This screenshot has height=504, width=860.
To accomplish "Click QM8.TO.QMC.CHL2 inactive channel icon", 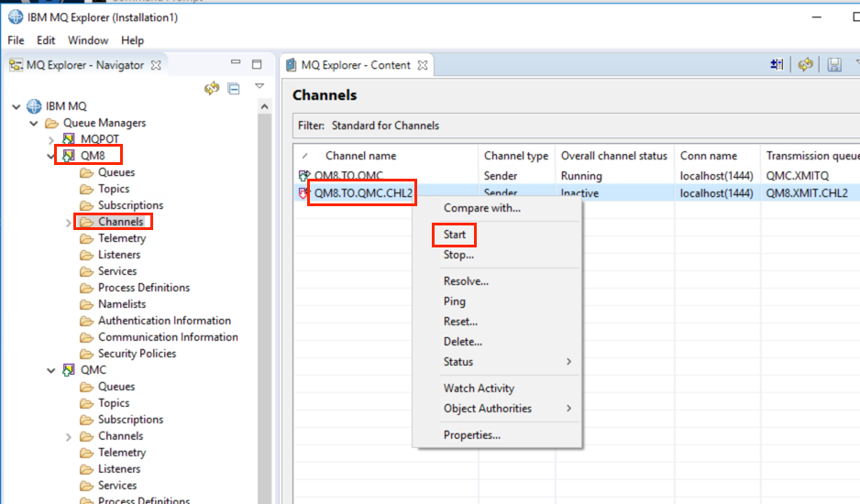I will (x=303, y=193).
